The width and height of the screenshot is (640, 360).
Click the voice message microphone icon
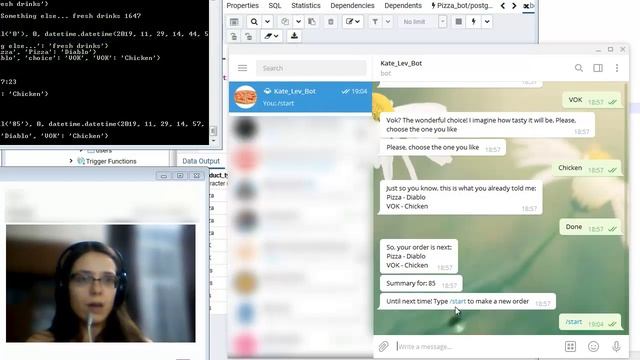(616, 347)
